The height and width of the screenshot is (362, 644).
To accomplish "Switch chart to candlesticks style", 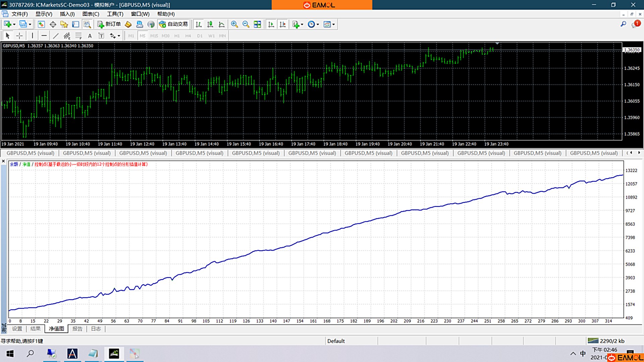I will click(210, 24).
